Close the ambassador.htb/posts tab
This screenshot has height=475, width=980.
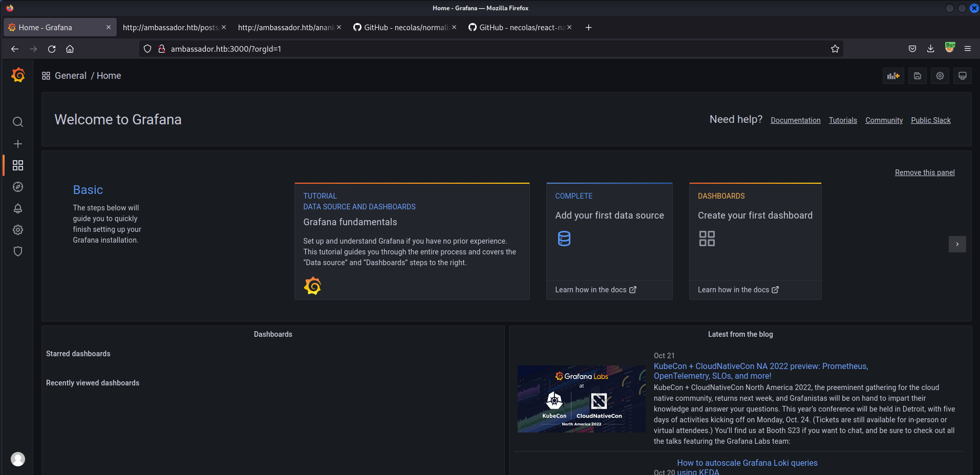pos(224,27)
